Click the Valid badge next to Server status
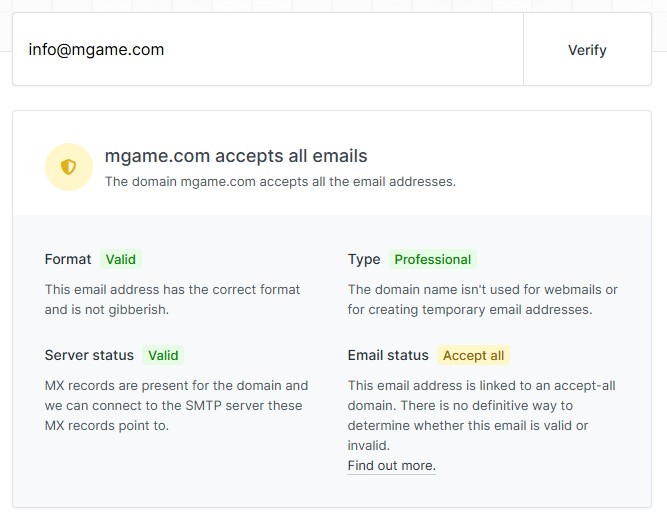Viewport: 667px width, 517px height. coord(163,355)
